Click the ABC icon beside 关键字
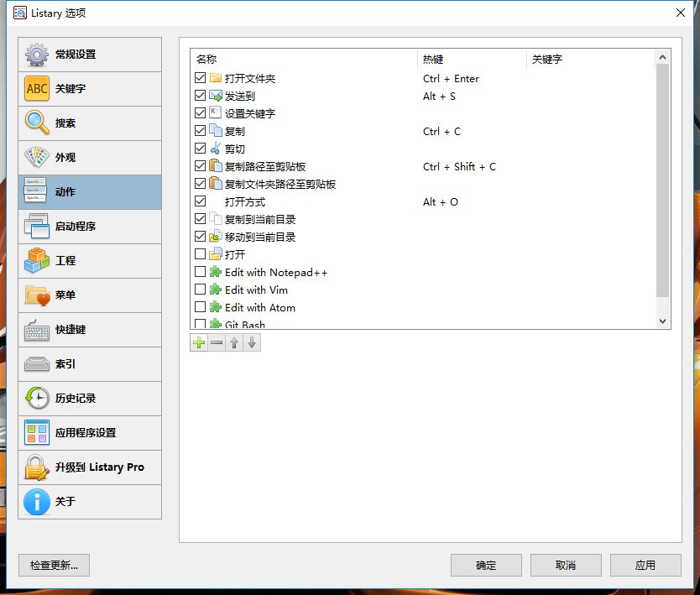Screen dimensions: 700x595 tap(37, 89)
